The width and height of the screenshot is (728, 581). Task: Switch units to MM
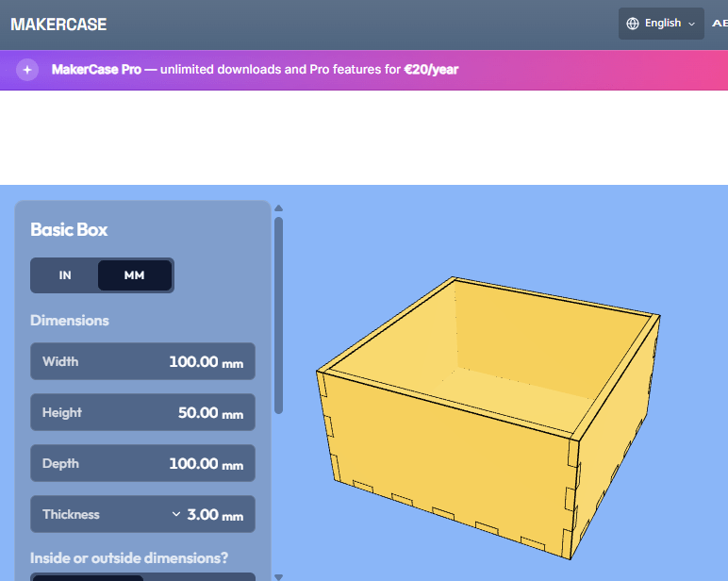[135, 275]
